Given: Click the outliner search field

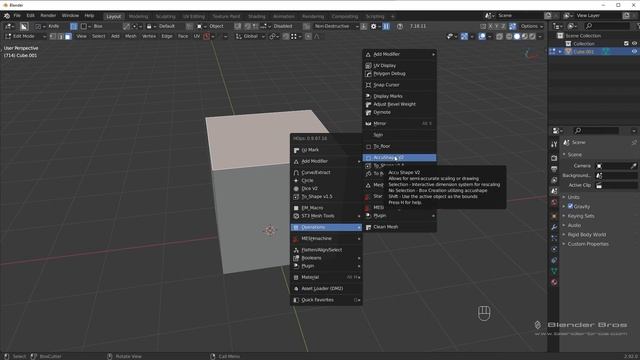Looking at the screenshot, I should tap(607, 26).
